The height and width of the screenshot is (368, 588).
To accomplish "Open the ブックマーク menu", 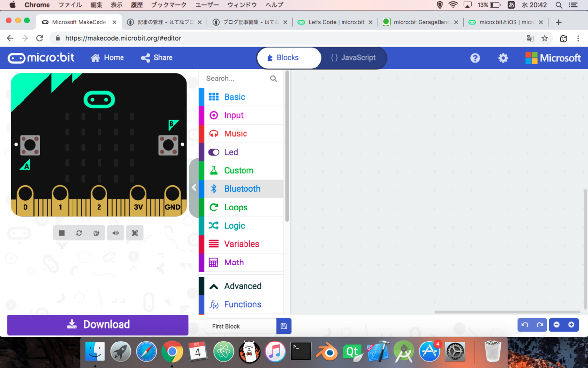I will (x=169, y=5).
